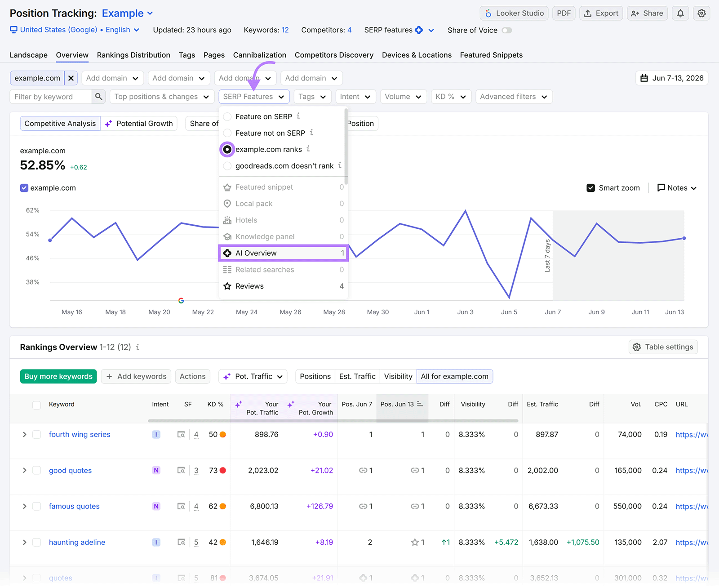This screenshot has width=719, height=588.
Task: Click info icon beside example.com ranks
Action: pos(308,149)
